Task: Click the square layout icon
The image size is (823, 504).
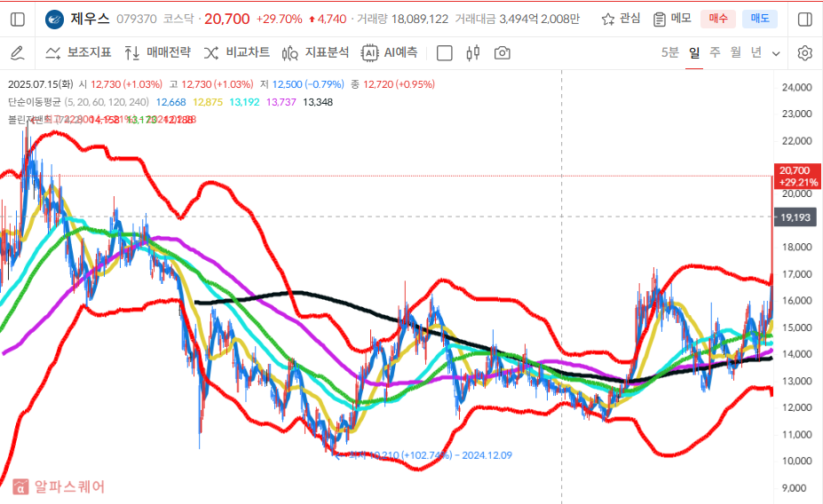Action: tap(446, 53)
